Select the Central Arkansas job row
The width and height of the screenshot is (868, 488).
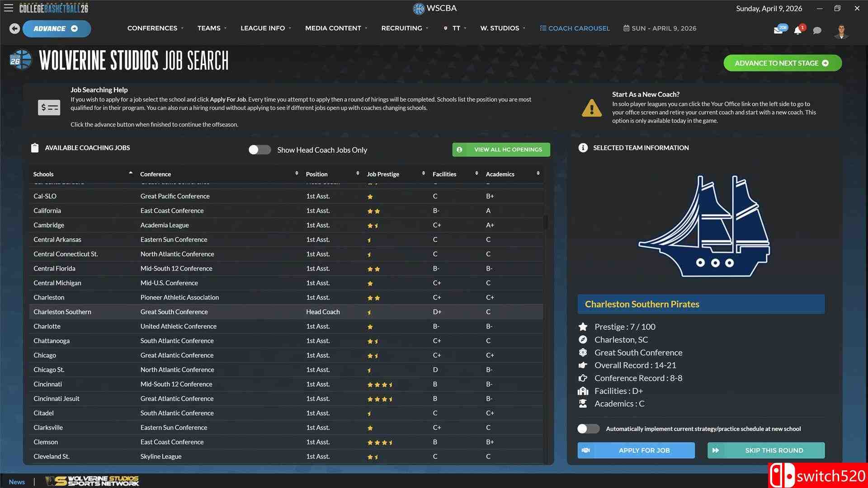point(286,239)
